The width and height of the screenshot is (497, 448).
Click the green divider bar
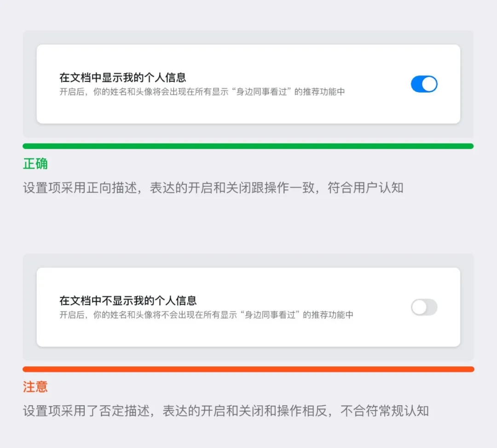tap(248, 146)
